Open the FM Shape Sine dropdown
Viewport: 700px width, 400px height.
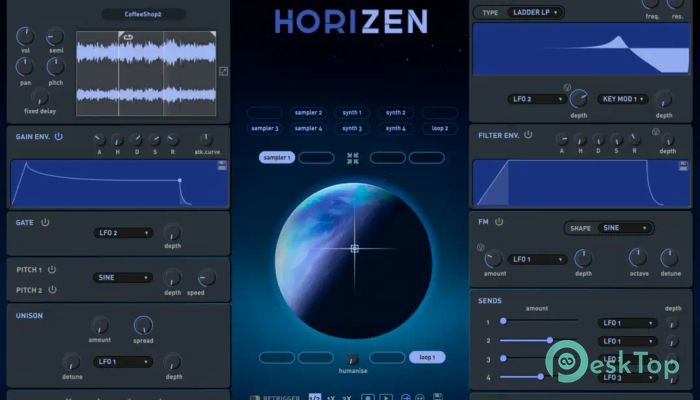(x=624, y=228)
